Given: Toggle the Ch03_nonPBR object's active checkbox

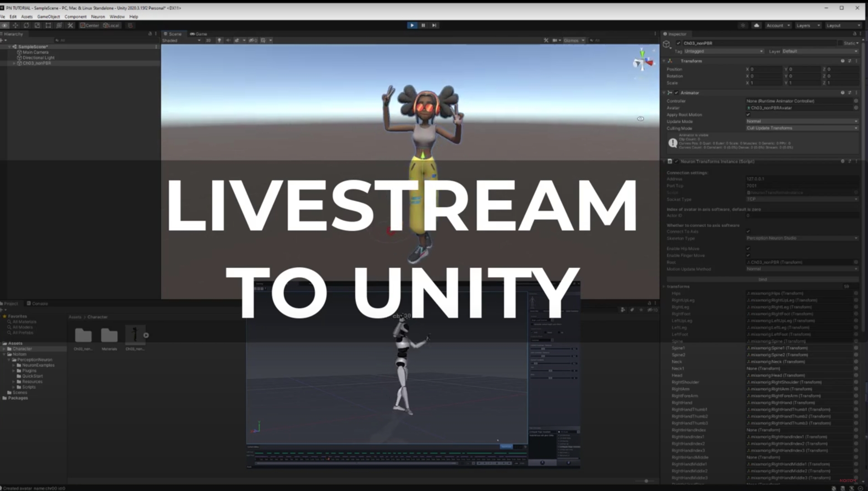Looking at the screenshot, I should pyautogui.click(x=678, y=43).
